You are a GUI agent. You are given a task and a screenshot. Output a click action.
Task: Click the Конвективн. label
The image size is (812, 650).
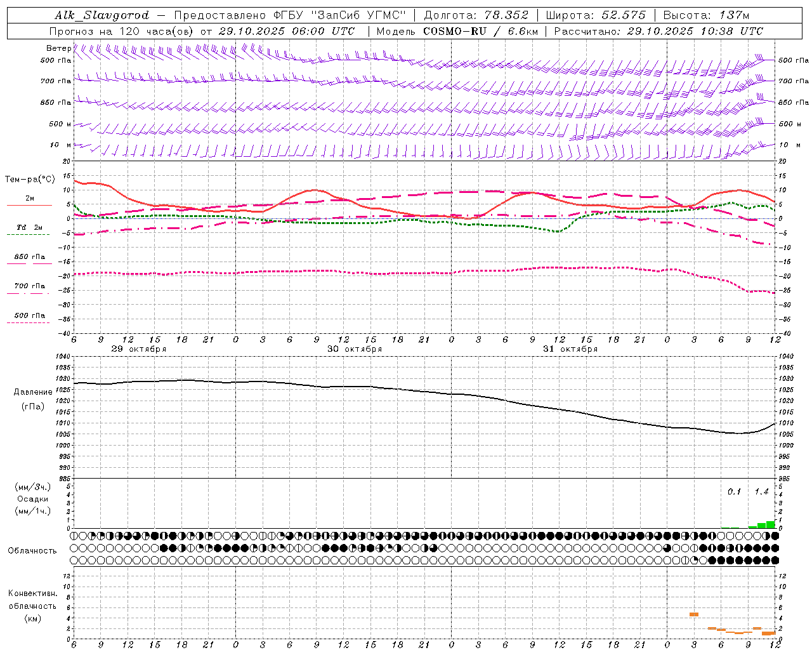(32, 594)
